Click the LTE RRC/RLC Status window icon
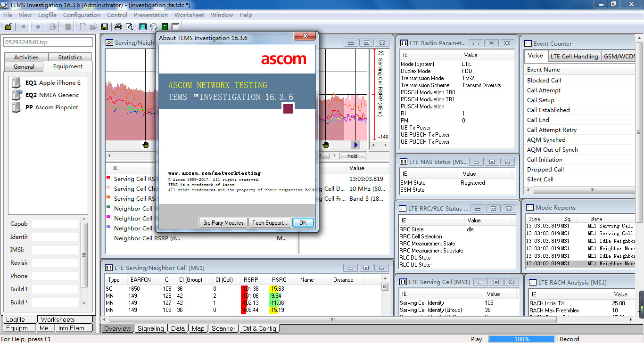The image size is (644, 343). 404,208
